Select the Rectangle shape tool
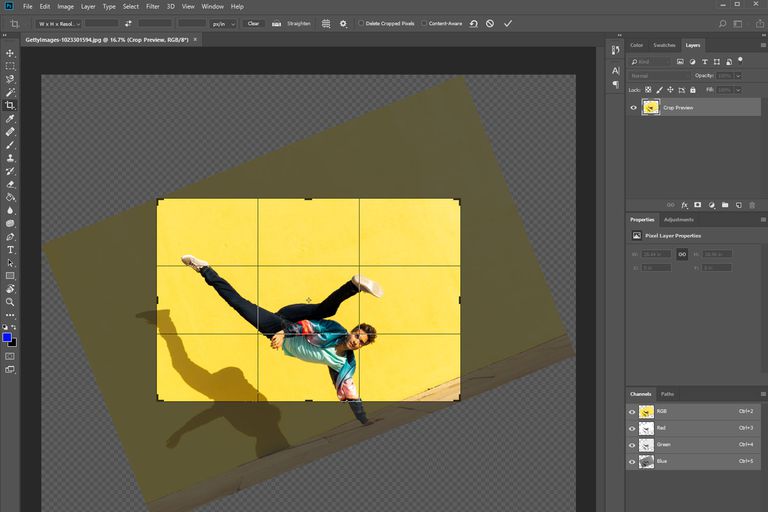The height and width of the screenshot is (512, 768). click(10, 276)
